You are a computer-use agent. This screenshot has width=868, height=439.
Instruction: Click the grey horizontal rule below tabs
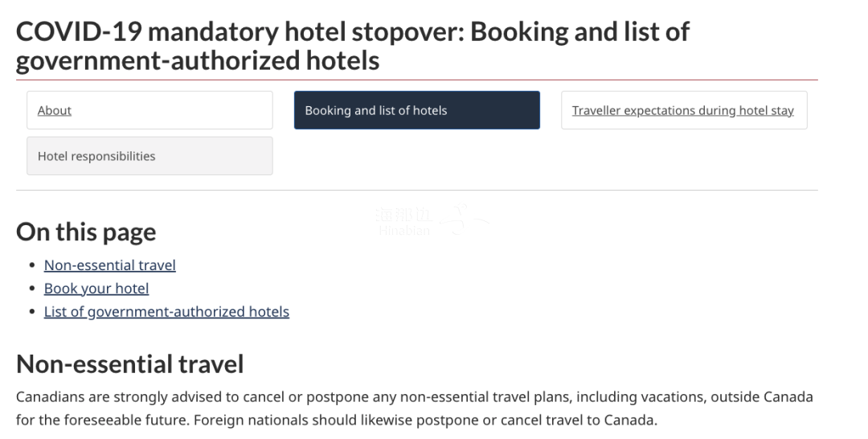pos(417,191)
